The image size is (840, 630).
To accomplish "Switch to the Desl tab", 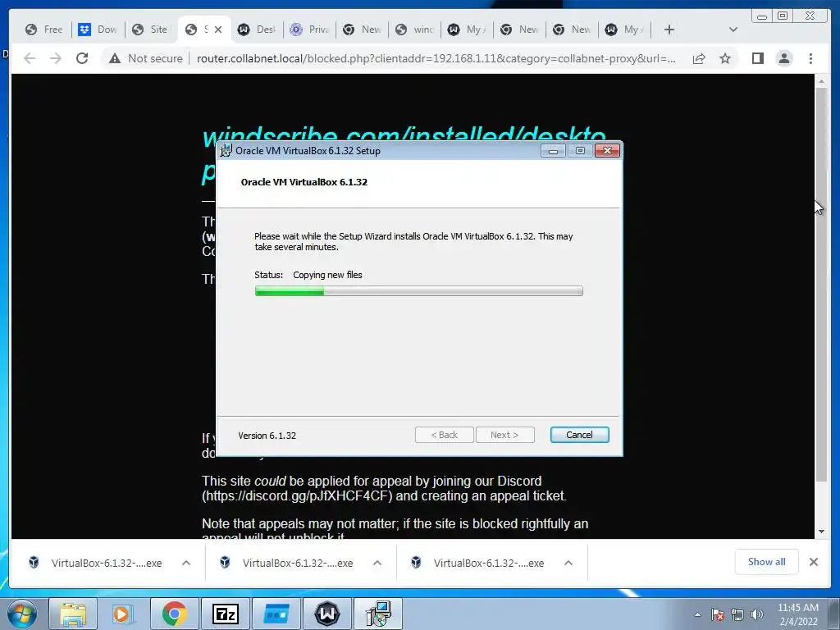I will coord(257,30).
